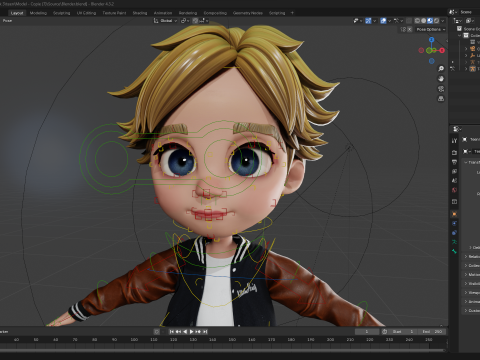
Task: Open the Texture Paint workspace tab
Action: tap(114, 13)
